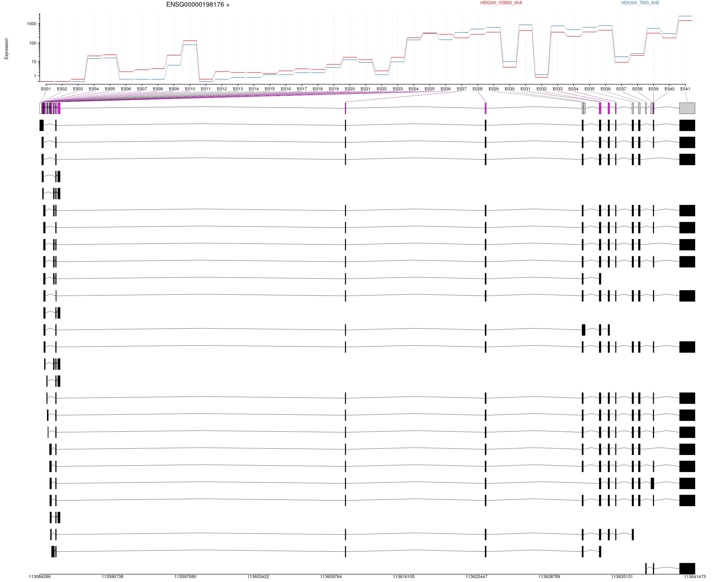The height and width of the screenshot is (582, 728).
Task: Click exon bin label E011
Action: (206, 89)
